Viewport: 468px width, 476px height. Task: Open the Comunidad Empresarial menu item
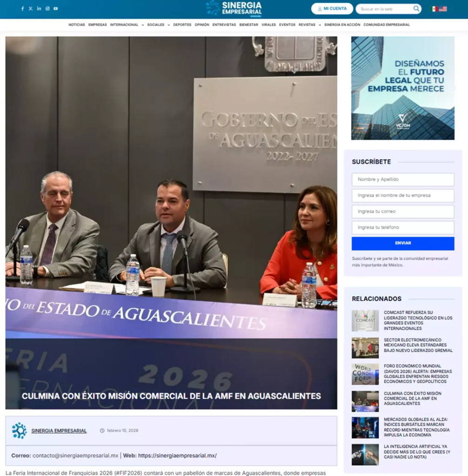pyautogui.click(x=387, y=25)
